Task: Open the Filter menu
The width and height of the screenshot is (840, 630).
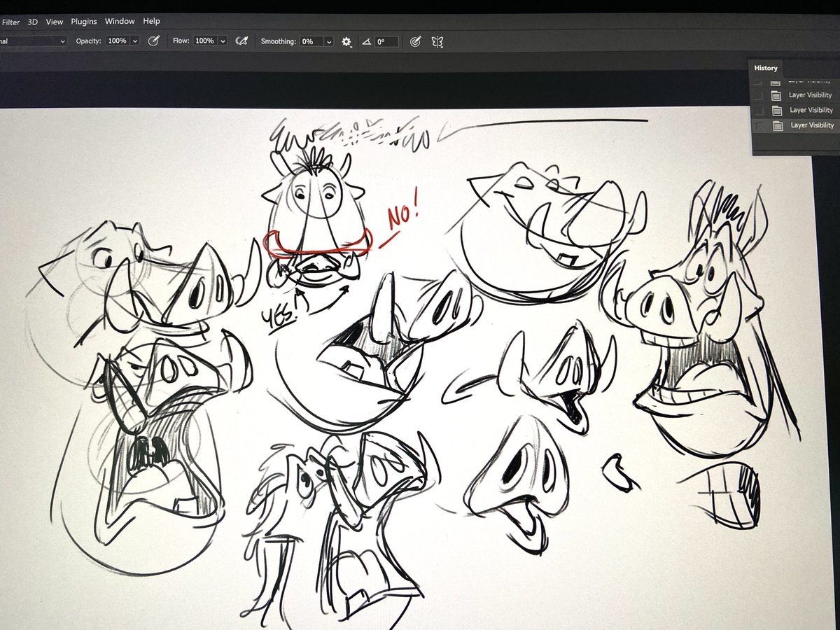Action: pos(10,22)
